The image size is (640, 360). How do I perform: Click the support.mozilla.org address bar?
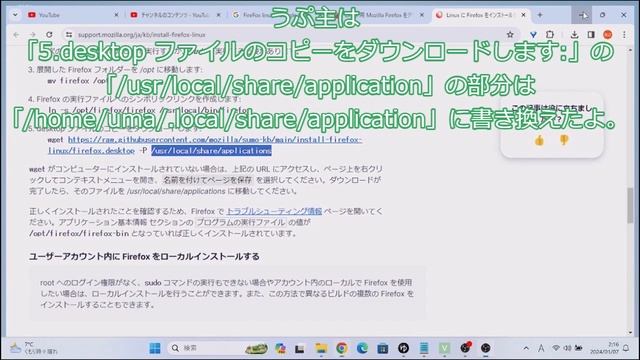[x=286, y=35]
